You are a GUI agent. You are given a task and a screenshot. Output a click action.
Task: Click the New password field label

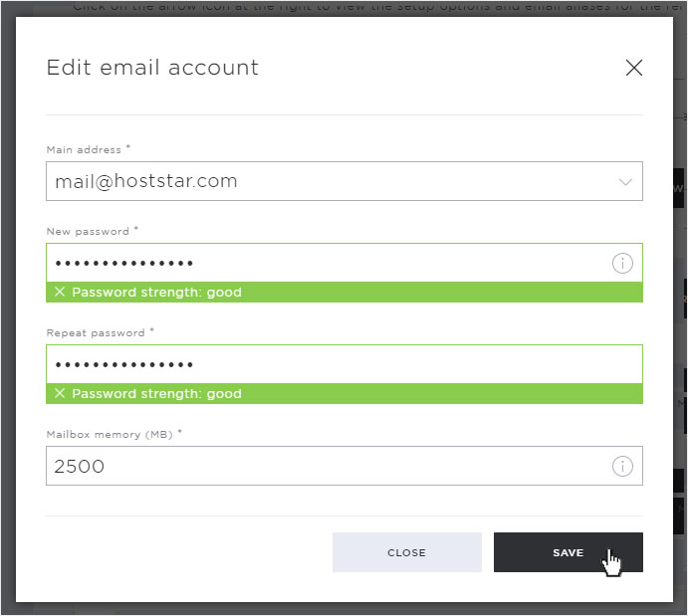click(88, 232)
